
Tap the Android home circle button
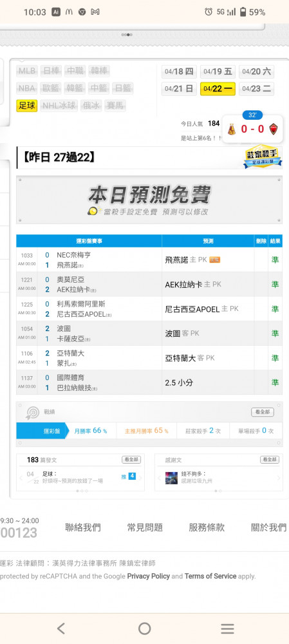coord(144,629)
